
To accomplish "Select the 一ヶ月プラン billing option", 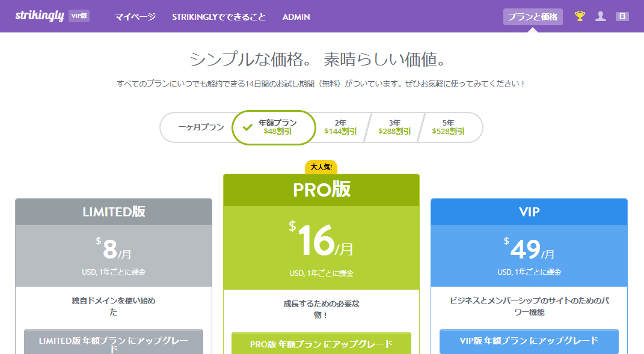I will [x=201, y=127].
